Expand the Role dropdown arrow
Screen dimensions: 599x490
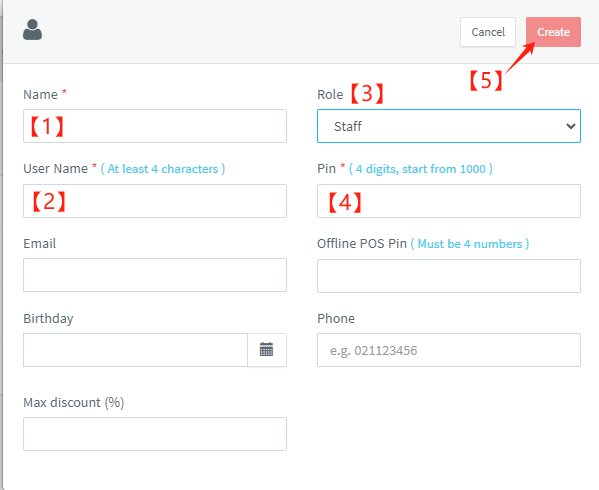(x=571, y=126)
